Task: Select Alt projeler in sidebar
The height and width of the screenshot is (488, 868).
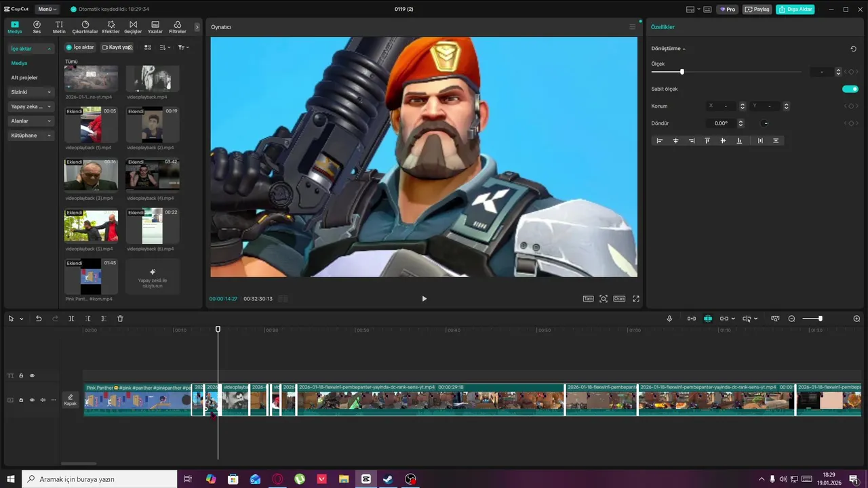Action: 24,77
